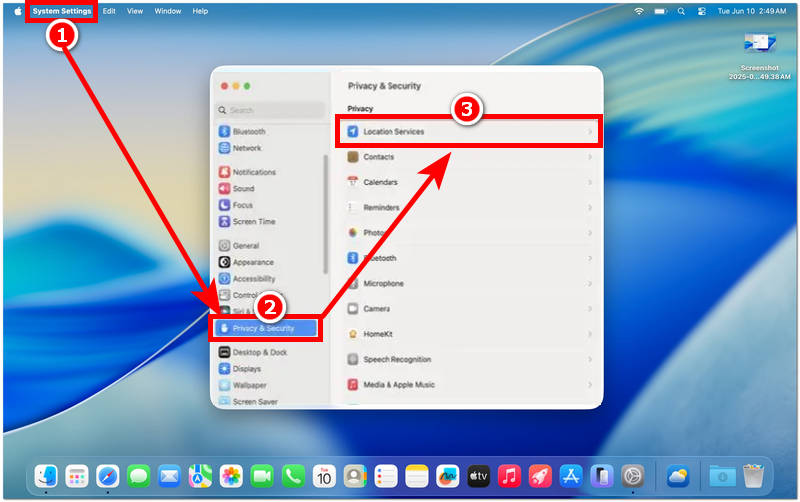
Task: Open the View menu
Action: [x=135, y=11]
